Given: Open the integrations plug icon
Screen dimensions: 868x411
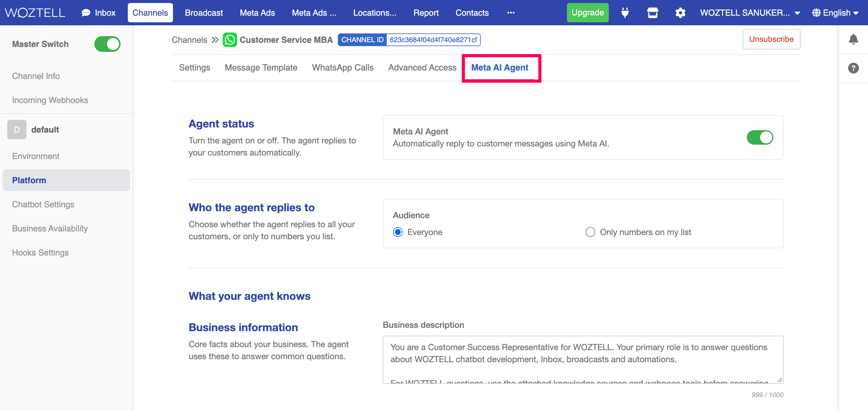Looking at the screenshot, I should [625, 13].
